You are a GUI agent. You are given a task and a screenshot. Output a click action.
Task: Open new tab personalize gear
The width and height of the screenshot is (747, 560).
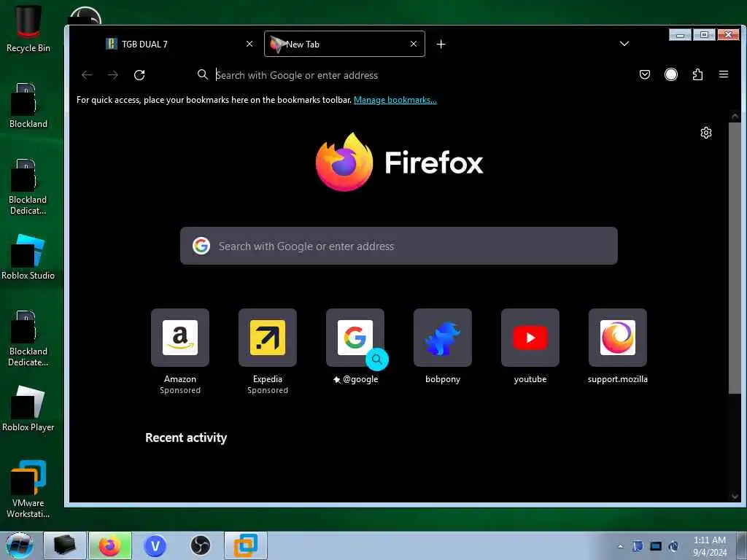(x=706, y=133)
